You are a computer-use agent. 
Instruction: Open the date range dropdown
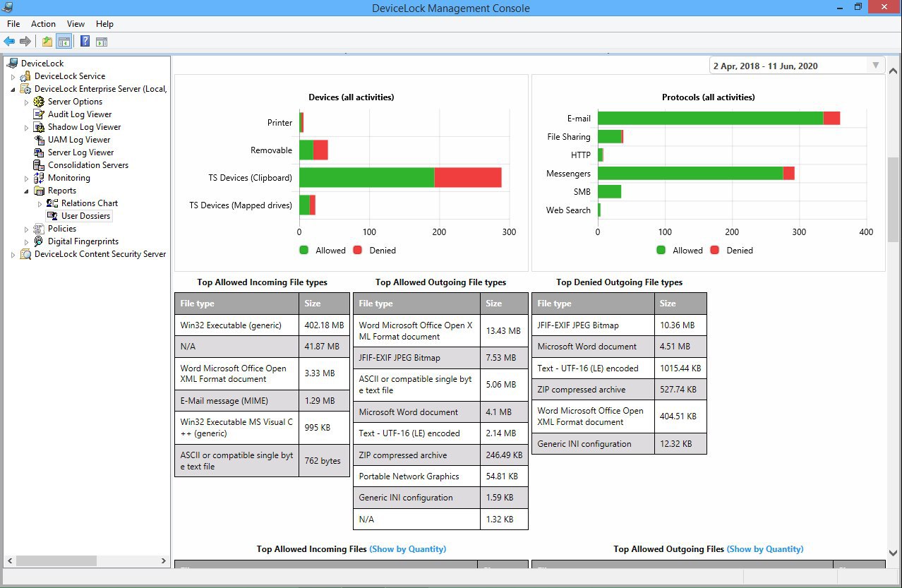point(875,66)
